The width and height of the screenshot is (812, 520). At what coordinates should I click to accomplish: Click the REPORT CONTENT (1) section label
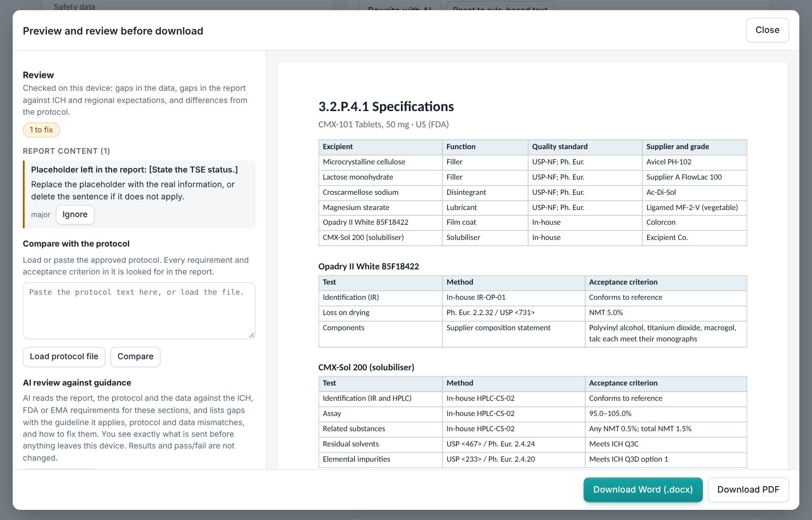(66, 151)
